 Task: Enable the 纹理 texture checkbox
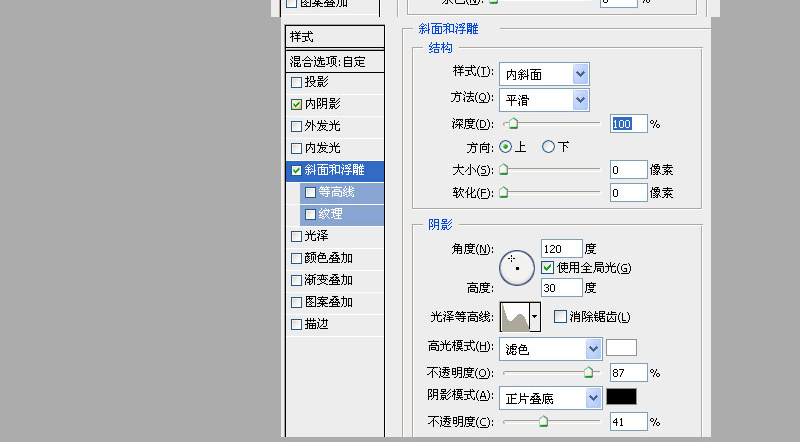coord(310,214)
